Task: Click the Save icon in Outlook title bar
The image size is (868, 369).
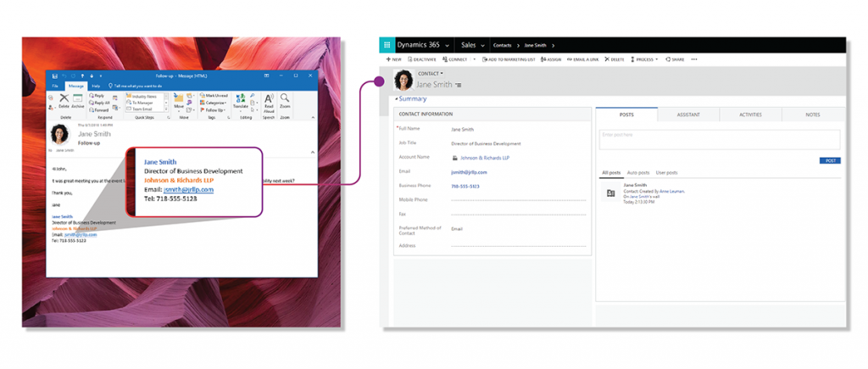Action: (55, 75)
